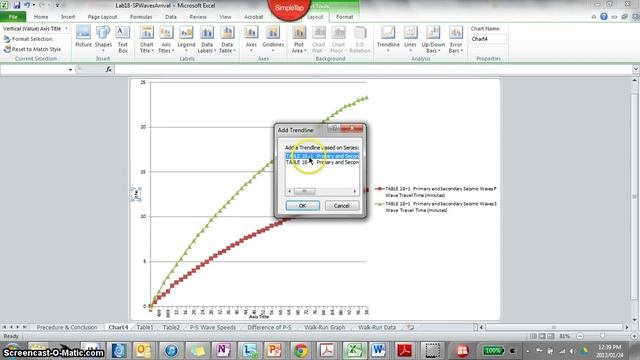Click the formula bar input
Image resolution: width=640 pixels, height=360 pixels.
tap(373, 70)
